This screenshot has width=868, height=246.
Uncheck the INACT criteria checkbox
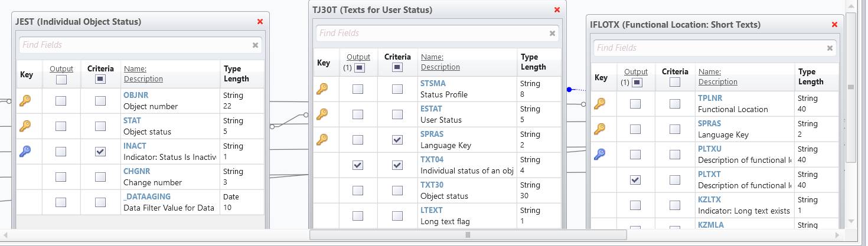(x=100, y=152)
